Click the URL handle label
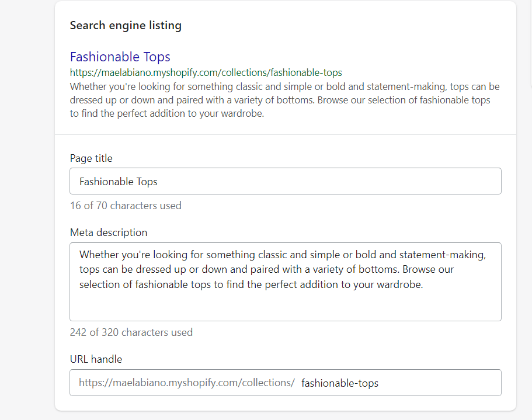 [96, 359]
